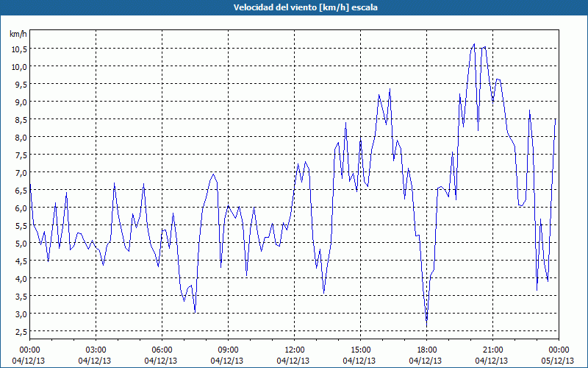The height and width of the screenshot is (368, 588).
Task: Click the "3,0" y-axis label
Action: 21,314
